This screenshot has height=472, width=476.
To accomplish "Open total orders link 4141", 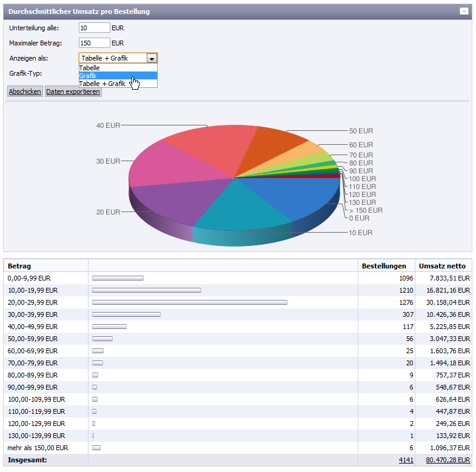I will click(406, 460).
